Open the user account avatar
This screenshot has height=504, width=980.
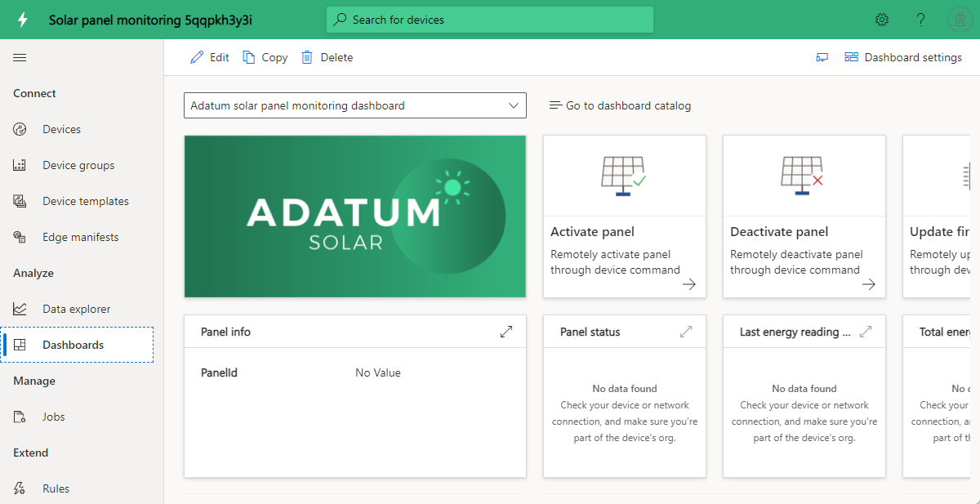pyautogui.click(x=960, y=20)
